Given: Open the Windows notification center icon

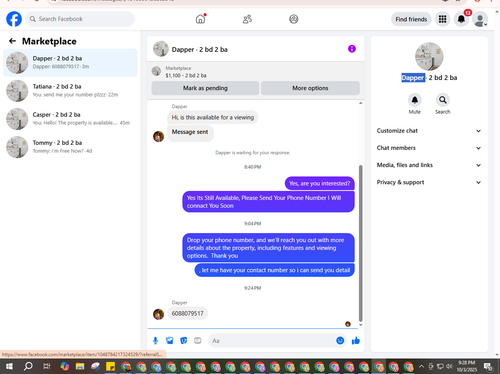Looking at the screenshot, I should (x=488, y=367).
